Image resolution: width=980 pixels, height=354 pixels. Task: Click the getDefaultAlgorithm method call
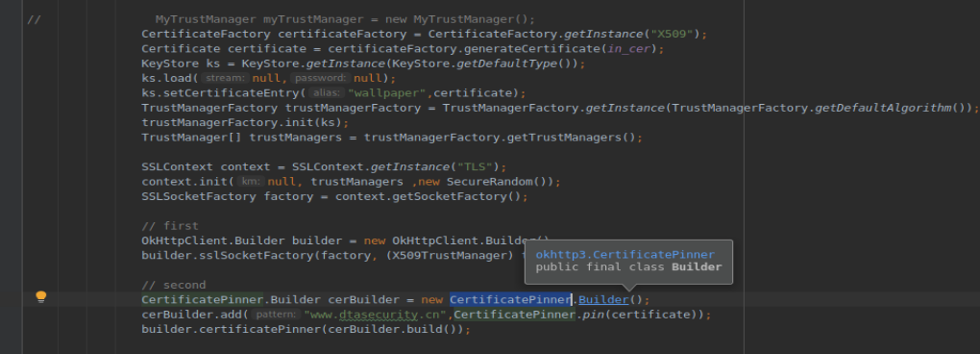click(883, 108)
